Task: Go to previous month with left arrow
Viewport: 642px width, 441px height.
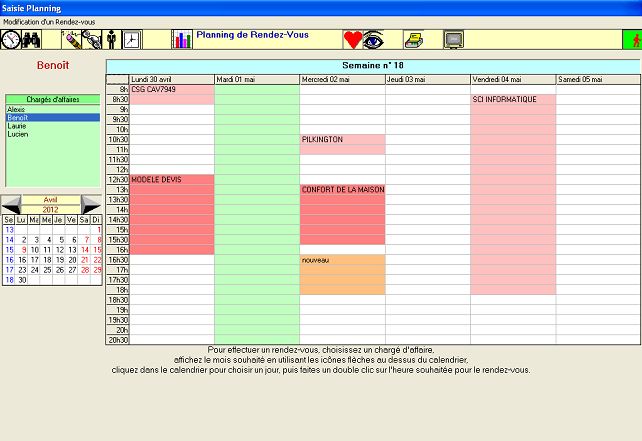Action: 11,204
